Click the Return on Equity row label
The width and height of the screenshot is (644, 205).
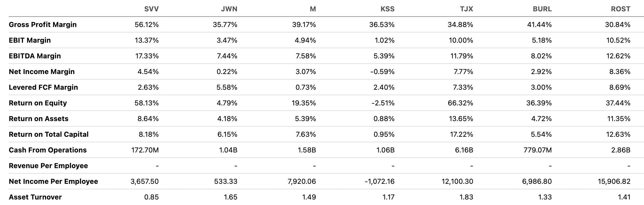pyautogui.click(x=38, y=103)
